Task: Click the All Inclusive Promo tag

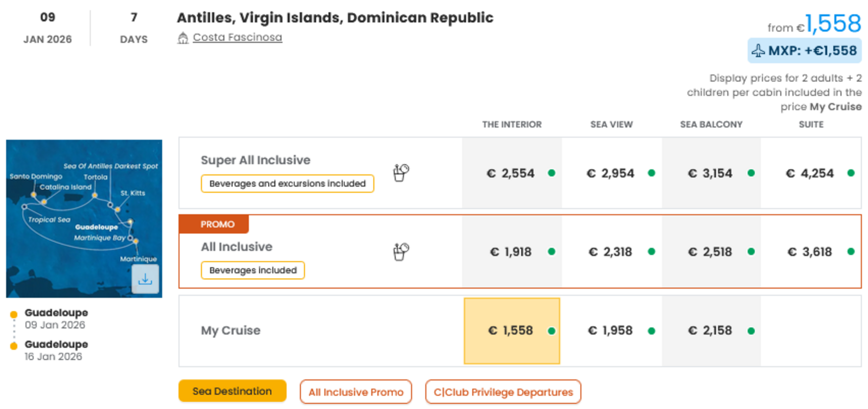Action: 356,392
